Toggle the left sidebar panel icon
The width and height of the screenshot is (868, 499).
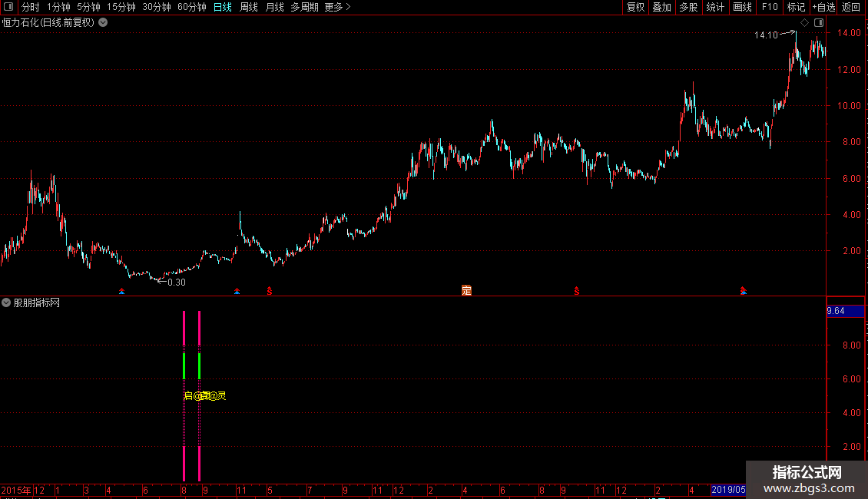click(8, 7)
